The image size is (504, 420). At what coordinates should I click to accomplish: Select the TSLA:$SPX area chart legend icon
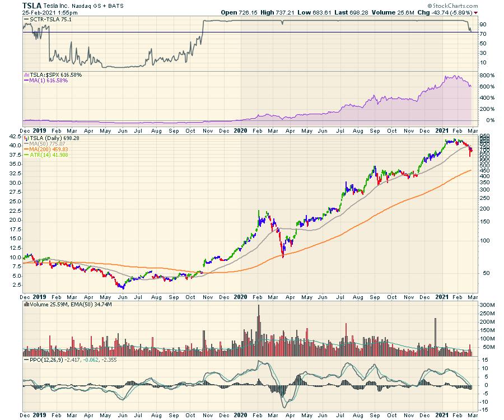click(x=25, y=74)
